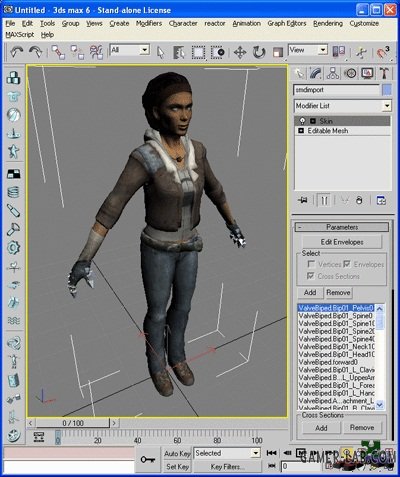Click the Go to Start playback button
The height and width of the screenshot is (477, 400).
[271, 453]
